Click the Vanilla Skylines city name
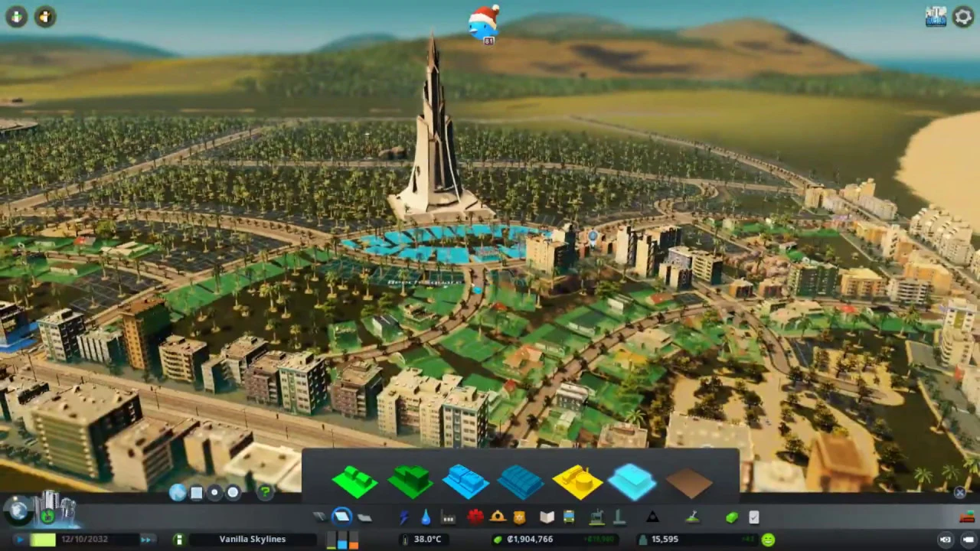 (x=253, y=540)
